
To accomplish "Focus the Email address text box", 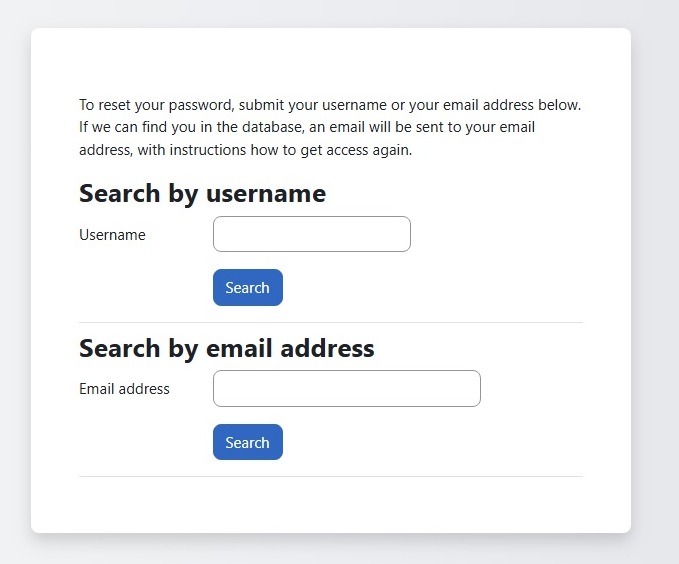I will tap(346, 389).
